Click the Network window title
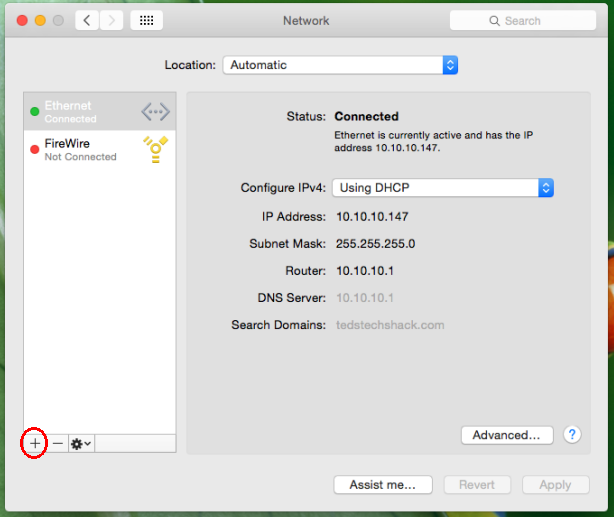 tap(306, 20)
